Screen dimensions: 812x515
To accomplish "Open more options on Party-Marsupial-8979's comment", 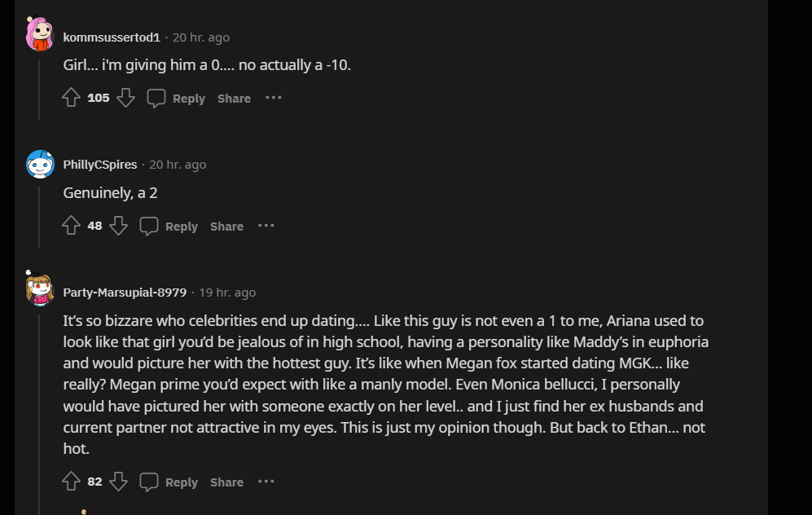I will click(x=266, y=482).
